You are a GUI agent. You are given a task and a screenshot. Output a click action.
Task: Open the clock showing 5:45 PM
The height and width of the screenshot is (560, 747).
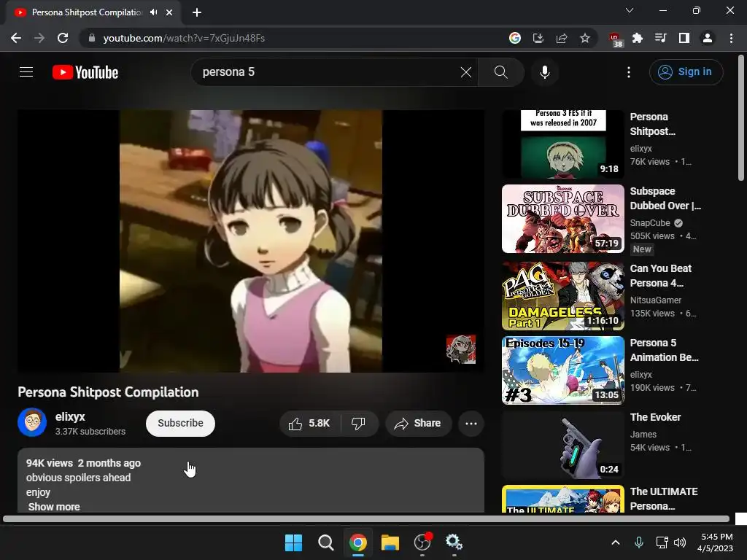(x=716, y=542)
